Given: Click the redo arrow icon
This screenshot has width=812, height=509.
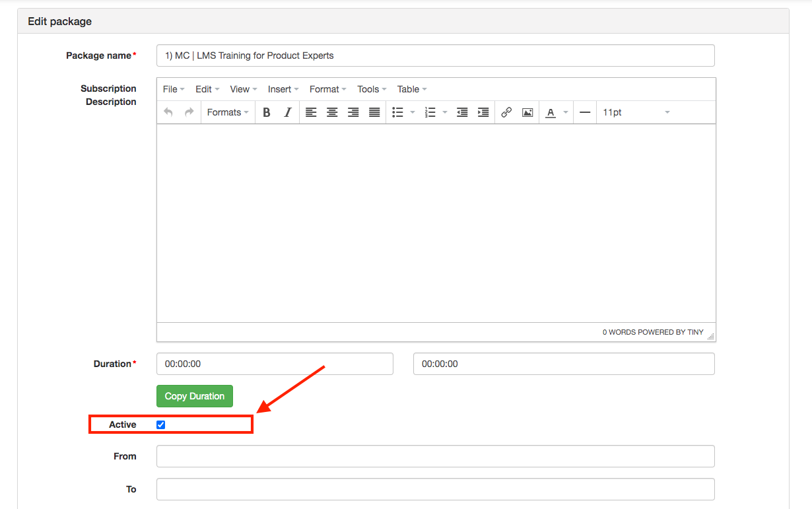Looking at the screenshot, I should (x=189, y=112).
